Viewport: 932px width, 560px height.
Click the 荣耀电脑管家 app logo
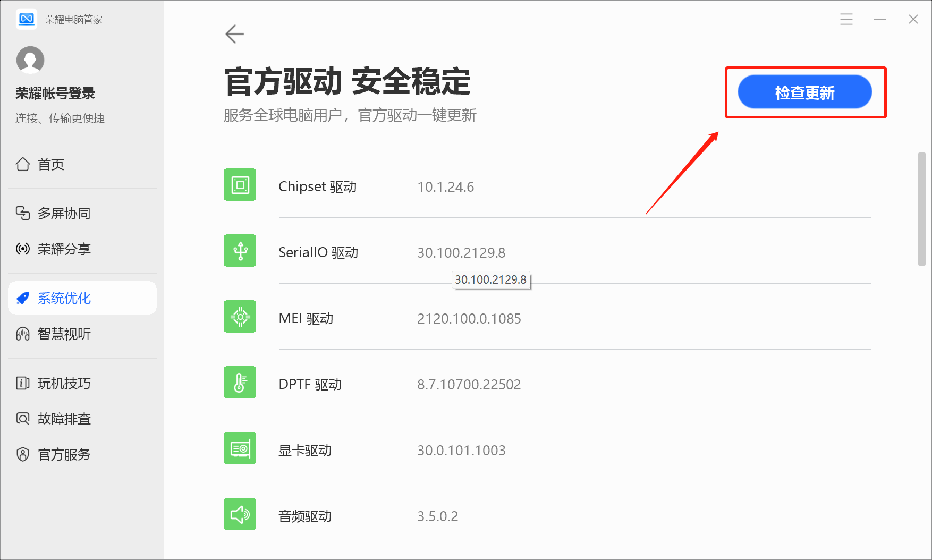(26, 19)
